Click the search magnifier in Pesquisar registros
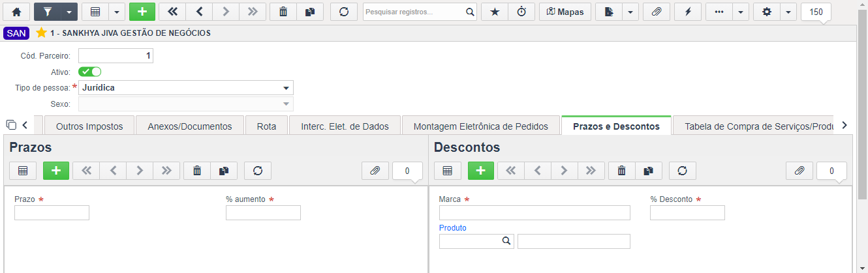Viewport: 868px width, 273px height. (470, 12)
